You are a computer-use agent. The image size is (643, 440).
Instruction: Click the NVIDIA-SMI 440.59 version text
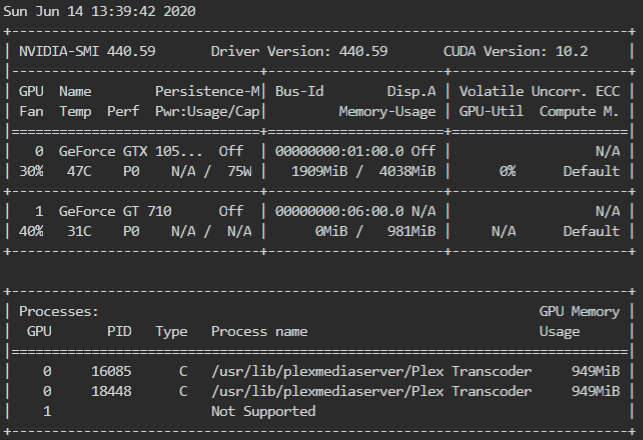[87, 52]
